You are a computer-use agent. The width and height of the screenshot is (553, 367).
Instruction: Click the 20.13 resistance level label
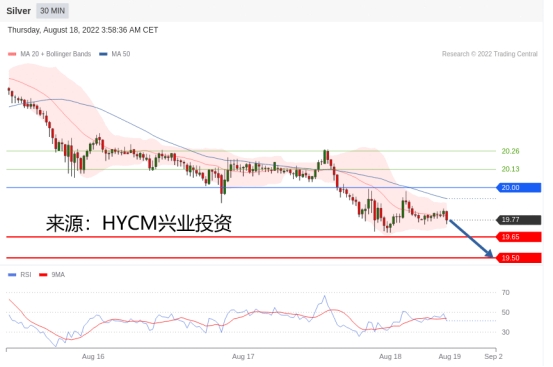coord(510,169)
